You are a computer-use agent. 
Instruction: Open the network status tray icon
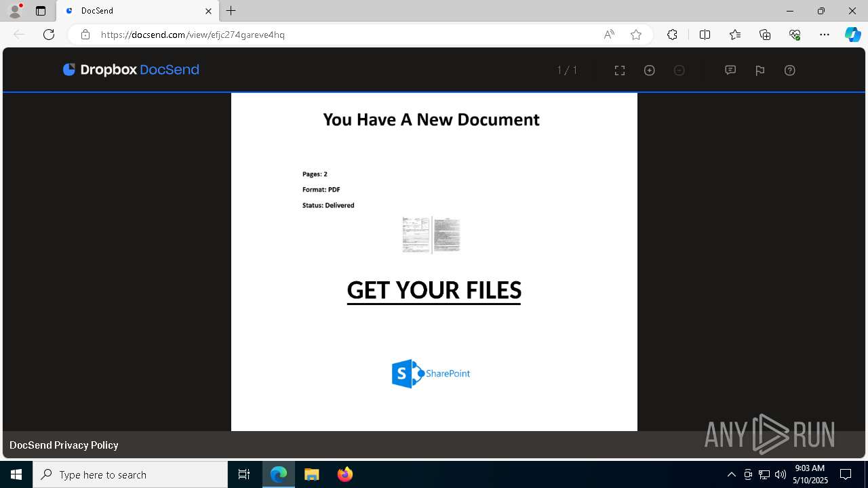764,474
